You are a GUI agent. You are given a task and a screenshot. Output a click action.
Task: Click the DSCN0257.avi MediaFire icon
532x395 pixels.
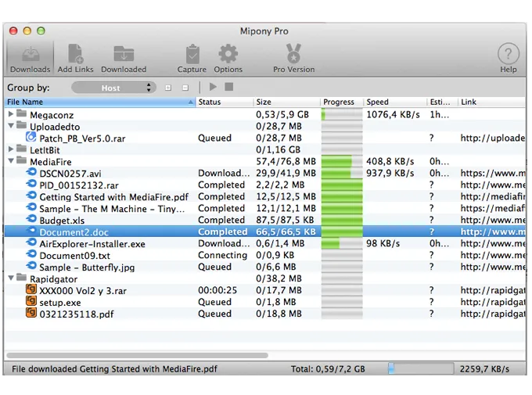coord(31,172)
